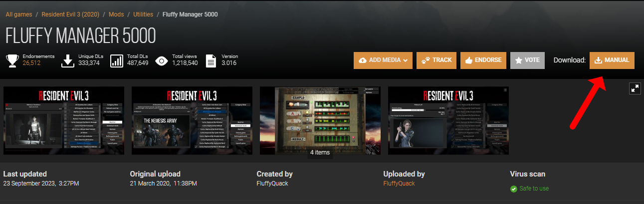Endorse the Fluffy Manager 5000 mod
Screen dimensions: 644x204
tap(483, 60)
